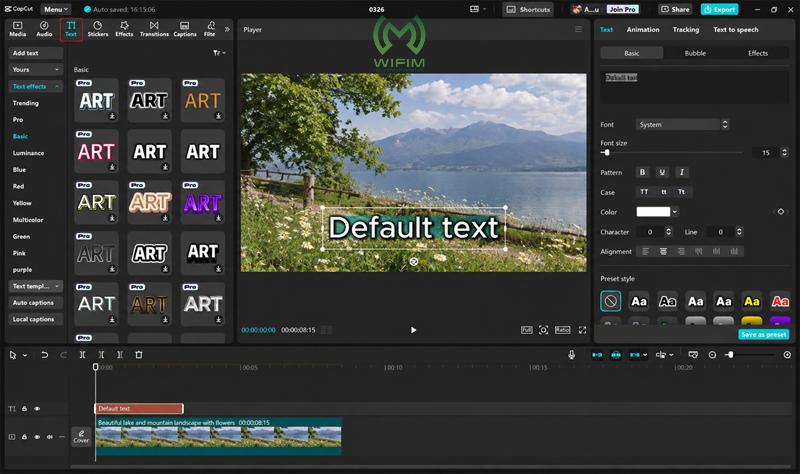
Task: Select the Luminance text effects category
Action: 28,153
